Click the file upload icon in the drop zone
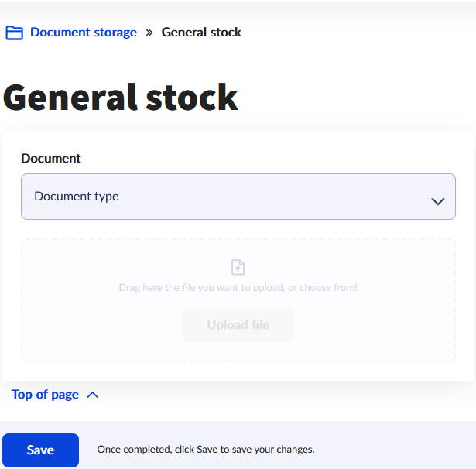This screenshot has width=476, height=469. click(x=238, y=267)
